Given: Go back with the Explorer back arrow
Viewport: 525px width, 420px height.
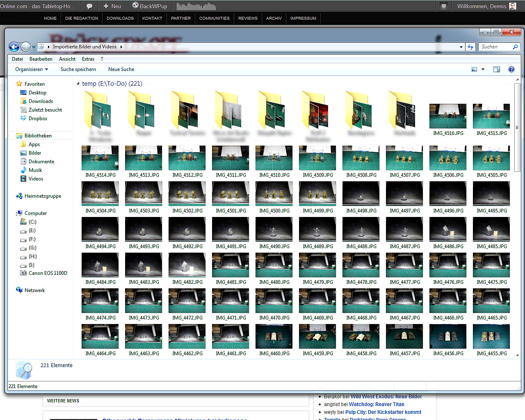Looking at the screenshot, I should [x=14, y=47].
